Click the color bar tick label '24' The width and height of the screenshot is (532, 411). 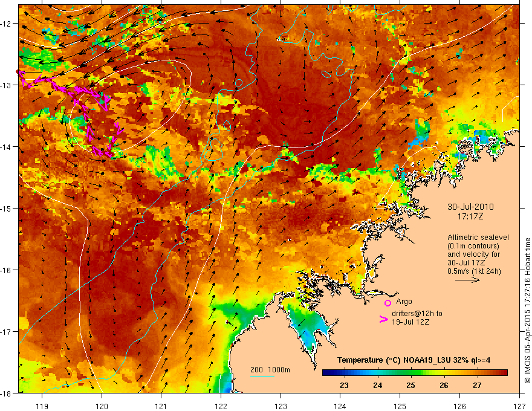pyautogui.click(x=377, y=385)
